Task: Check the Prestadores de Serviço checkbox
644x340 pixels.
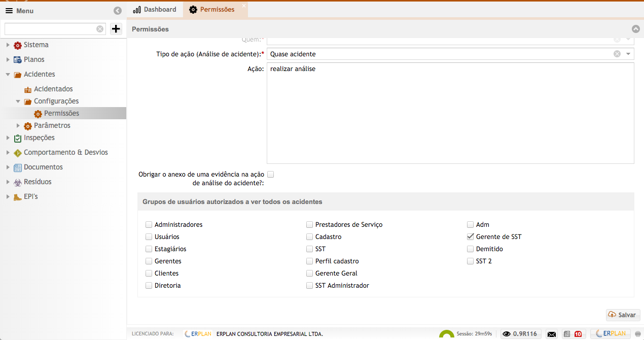Action: [x=309, y=224]
